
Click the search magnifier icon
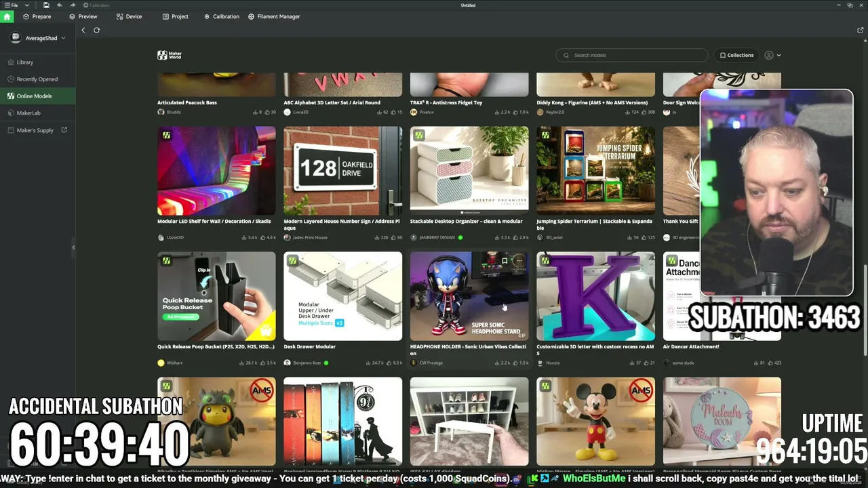tap(566, 55)
